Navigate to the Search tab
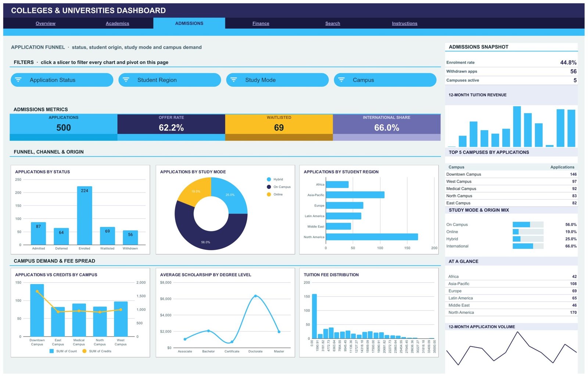 coord(333,23)
